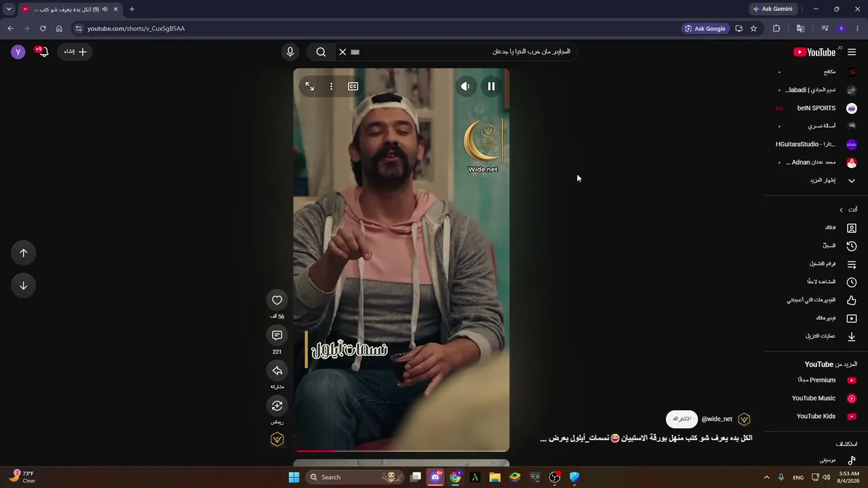Toggle the hamburger guide menu

coord(852,52)
